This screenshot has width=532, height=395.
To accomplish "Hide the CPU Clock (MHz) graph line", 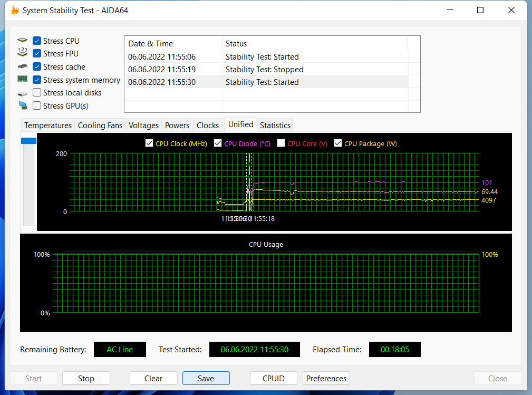I will [x=149, y=143].
